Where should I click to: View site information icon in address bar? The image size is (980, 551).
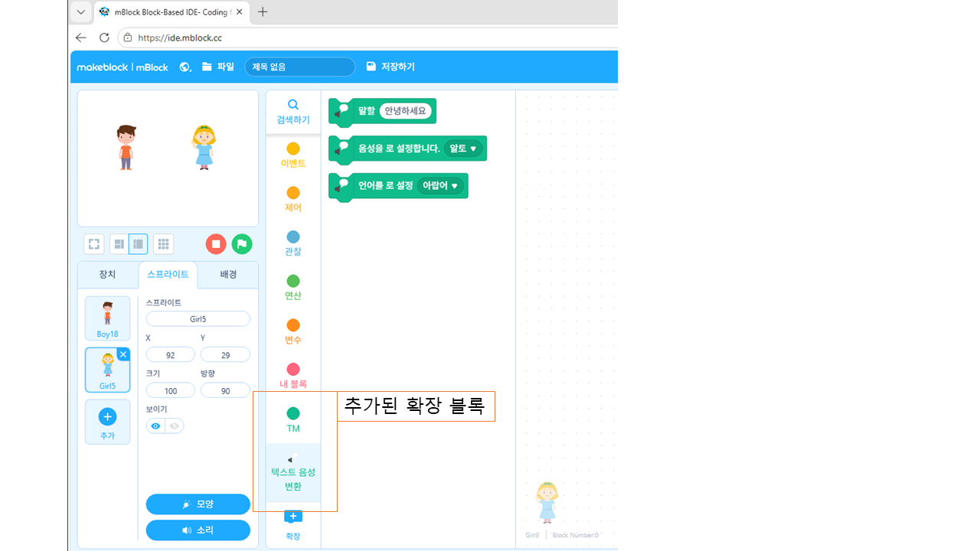pos(128,37)
